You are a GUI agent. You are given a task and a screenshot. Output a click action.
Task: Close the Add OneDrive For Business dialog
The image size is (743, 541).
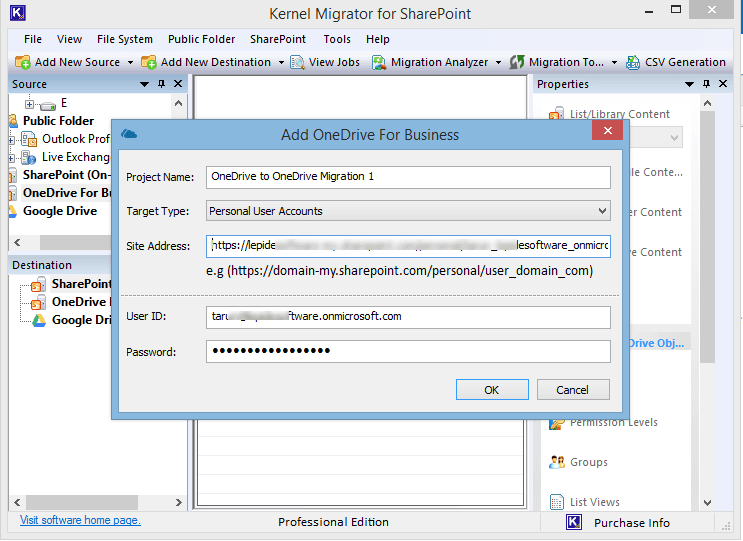608,130
